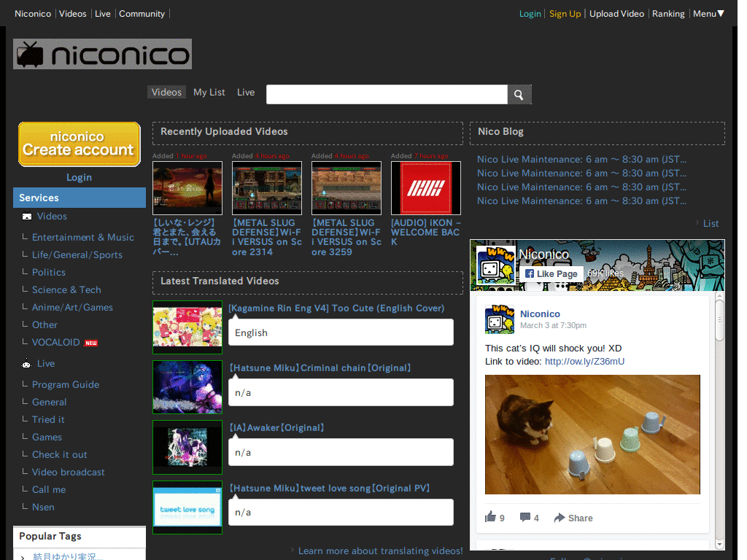Open the VOCALOID category link
Viewport: 747px width, 560px height.
pyautogui.click(x=55, y=343)
